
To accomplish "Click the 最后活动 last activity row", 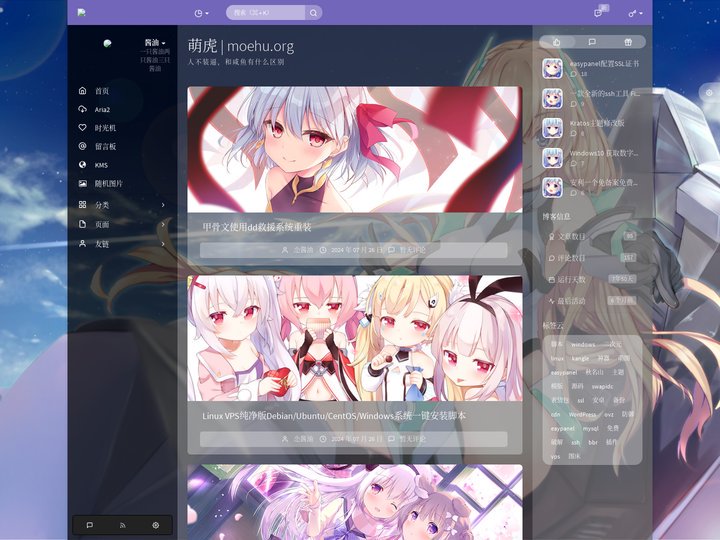I will coord(592,301).
